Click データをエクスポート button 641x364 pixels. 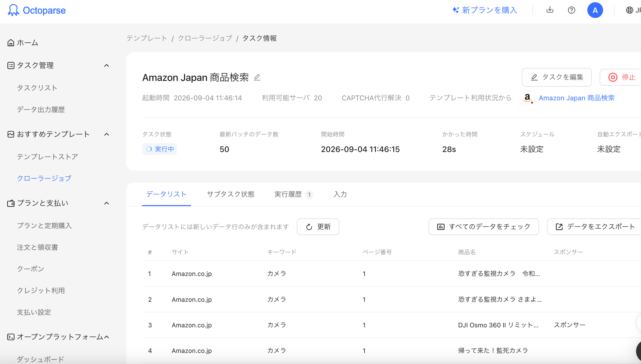pyautogui.click(x=594, y=227)
